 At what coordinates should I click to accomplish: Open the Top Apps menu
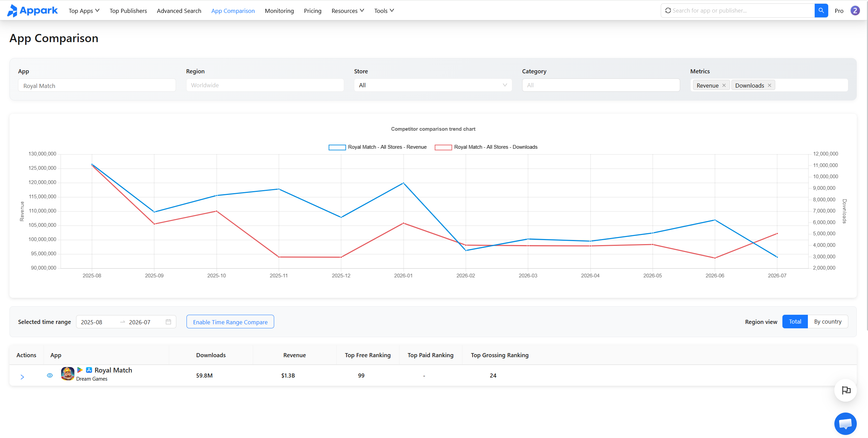tap(84, 11)
